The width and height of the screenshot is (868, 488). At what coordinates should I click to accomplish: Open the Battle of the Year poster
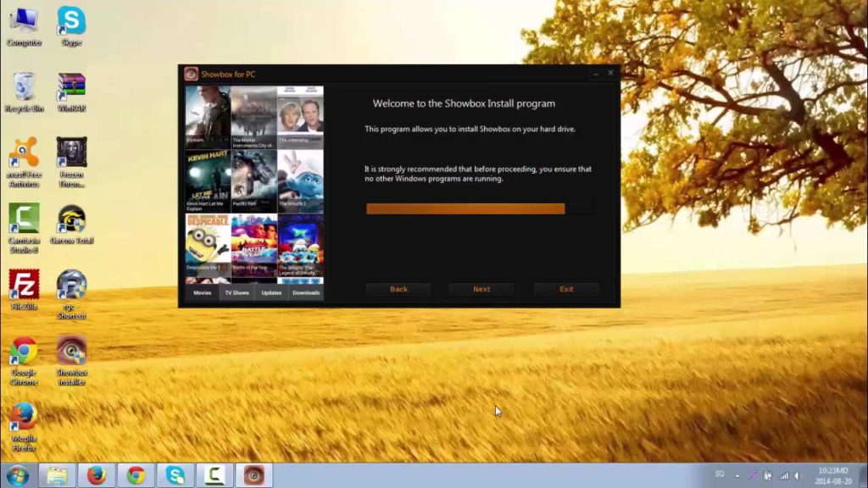(254, 245)
